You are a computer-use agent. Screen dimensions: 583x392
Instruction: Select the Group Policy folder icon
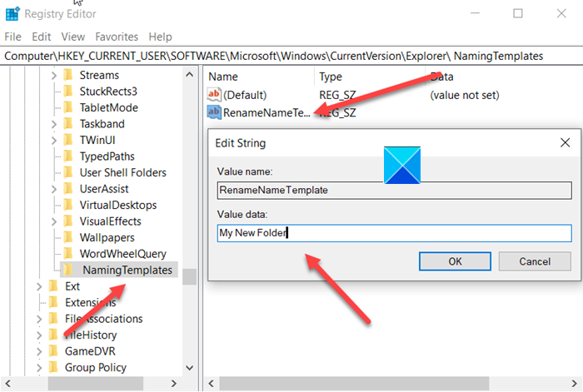53,368
